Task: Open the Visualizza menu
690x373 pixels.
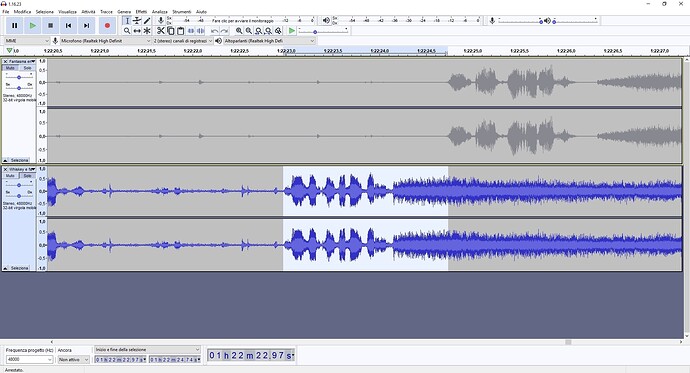Action: 67,11
